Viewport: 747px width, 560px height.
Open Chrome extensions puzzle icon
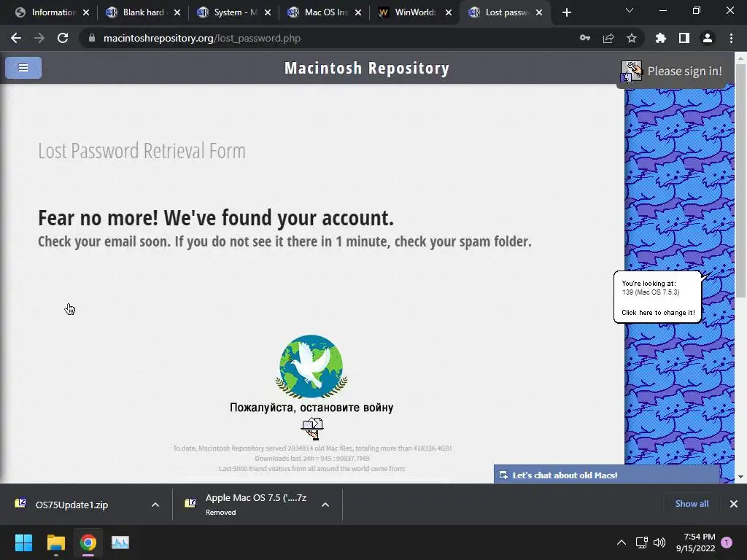pos(661,38)
